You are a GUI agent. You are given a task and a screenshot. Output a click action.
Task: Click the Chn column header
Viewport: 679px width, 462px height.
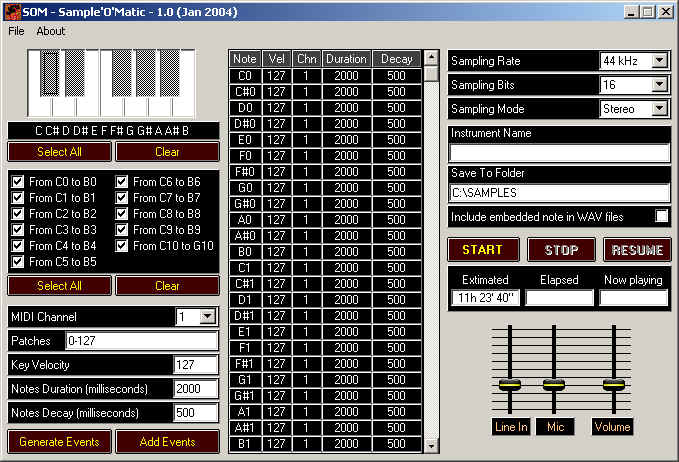(307, 59)
